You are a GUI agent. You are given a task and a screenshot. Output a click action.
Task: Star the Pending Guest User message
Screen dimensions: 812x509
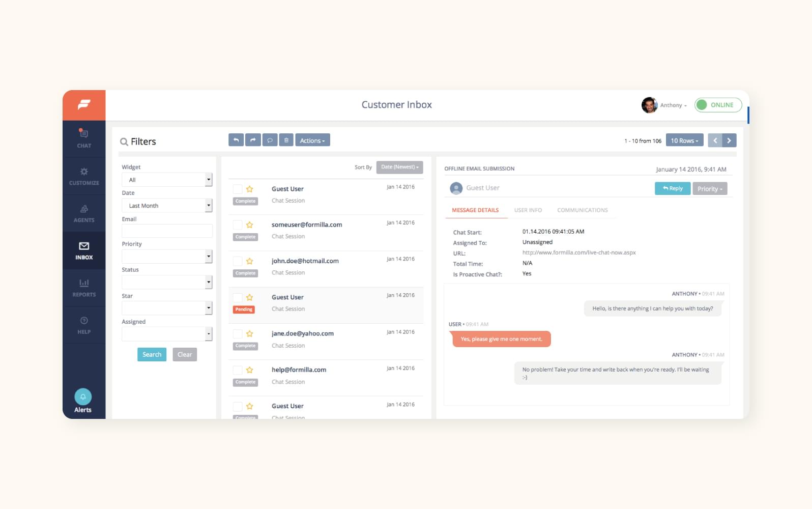pyautogui.click(x=250, y=297)
